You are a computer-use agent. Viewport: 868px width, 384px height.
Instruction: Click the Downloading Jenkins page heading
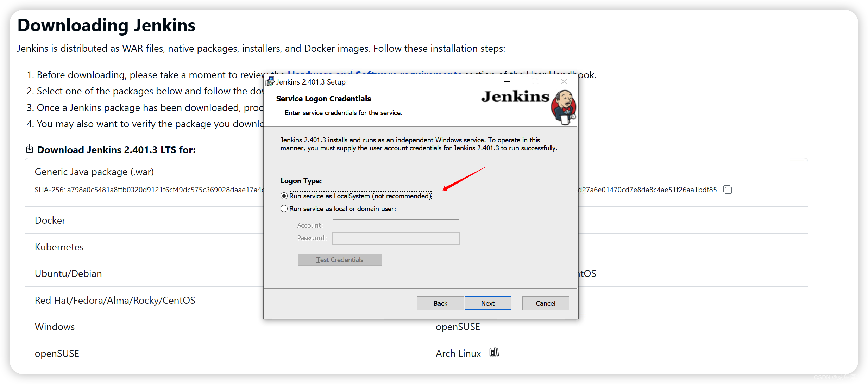[x=106, y=25]
